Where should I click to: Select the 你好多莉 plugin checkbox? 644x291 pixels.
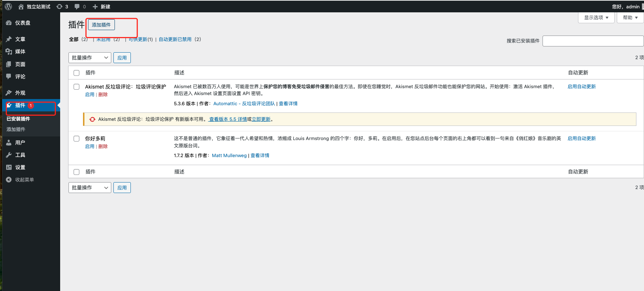pyautogui.click(x=76, y=139)
